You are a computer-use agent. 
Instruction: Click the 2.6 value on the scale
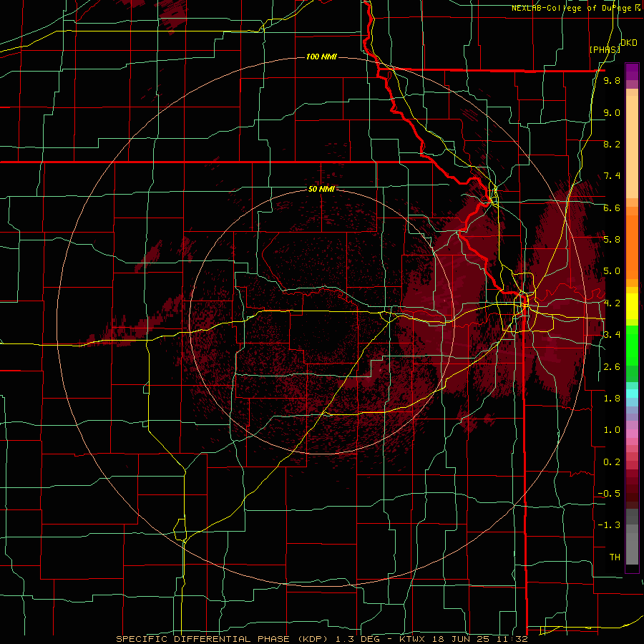[612, 367]
